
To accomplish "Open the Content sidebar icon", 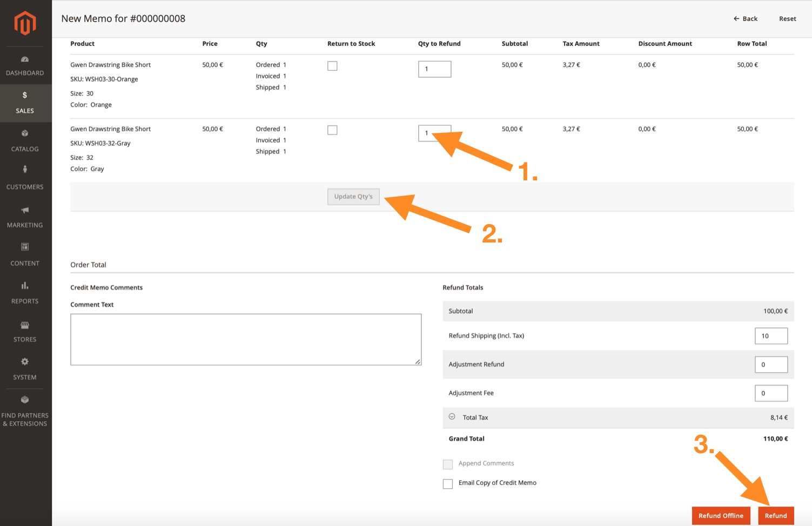I will 25,247.
